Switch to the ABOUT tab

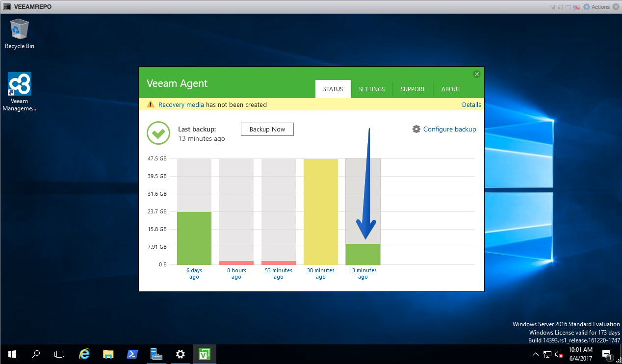(x=451, y=89)
